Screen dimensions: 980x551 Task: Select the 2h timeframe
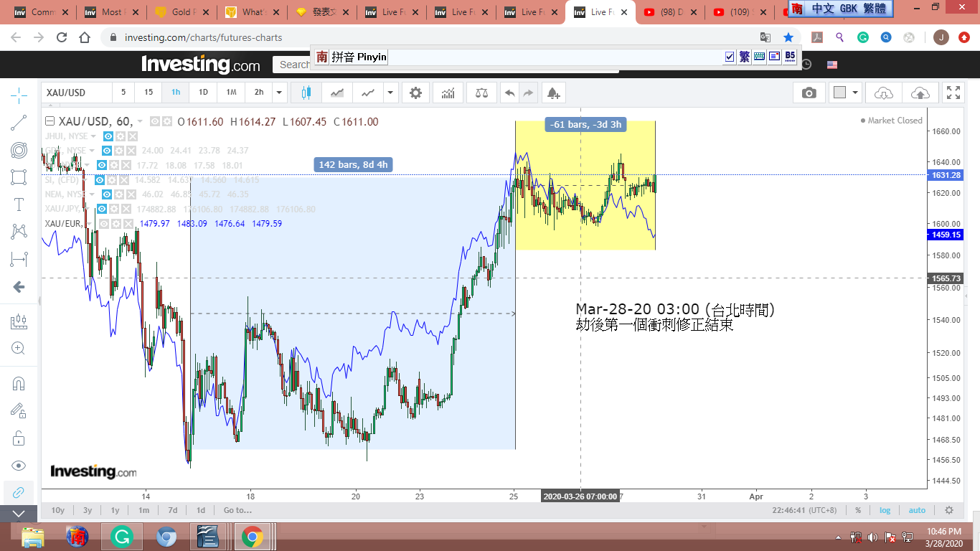[x=259, y=93]
